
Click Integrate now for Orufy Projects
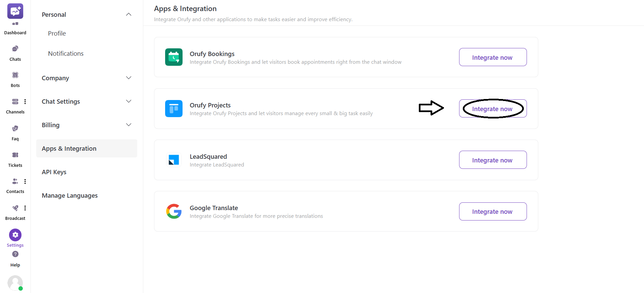click(492, 108)
